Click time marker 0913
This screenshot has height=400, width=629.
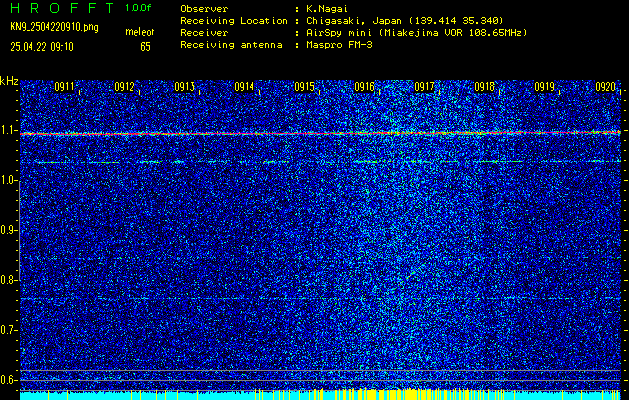184,87
